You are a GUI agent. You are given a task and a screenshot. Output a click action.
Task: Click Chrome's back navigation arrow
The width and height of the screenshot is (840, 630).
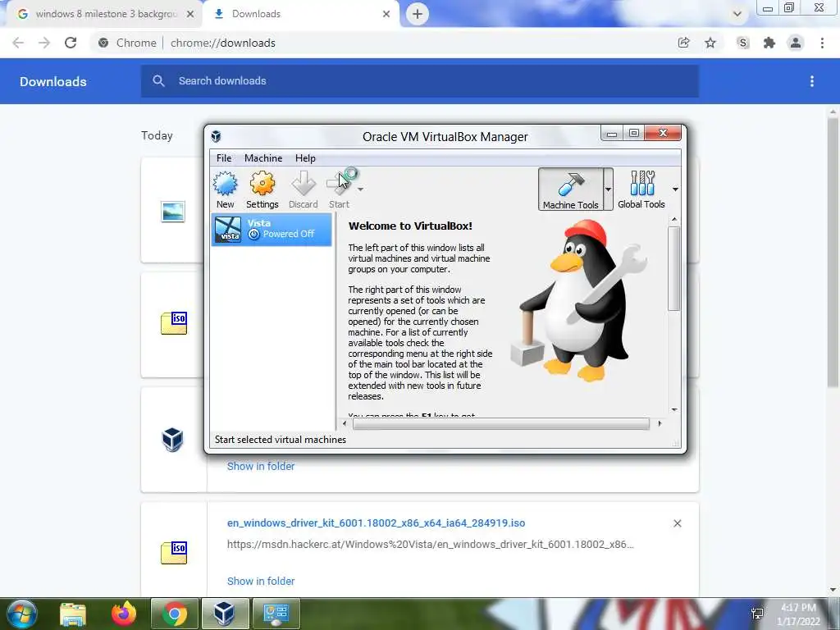tap(18, 43)
